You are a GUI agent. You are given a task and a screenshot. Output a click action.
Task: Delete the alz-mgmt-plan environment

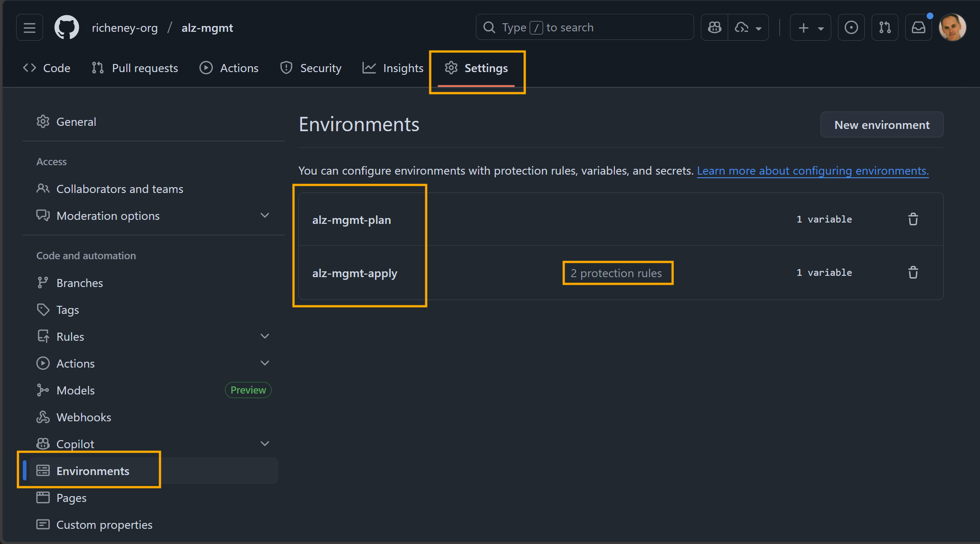click(913, 219)
